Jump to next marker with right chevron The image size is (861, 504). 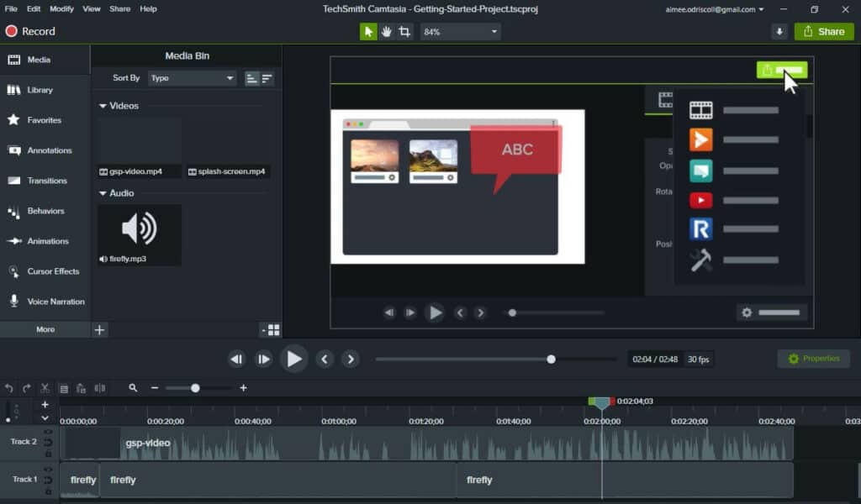pyautogui.click(x=351, y=360)
